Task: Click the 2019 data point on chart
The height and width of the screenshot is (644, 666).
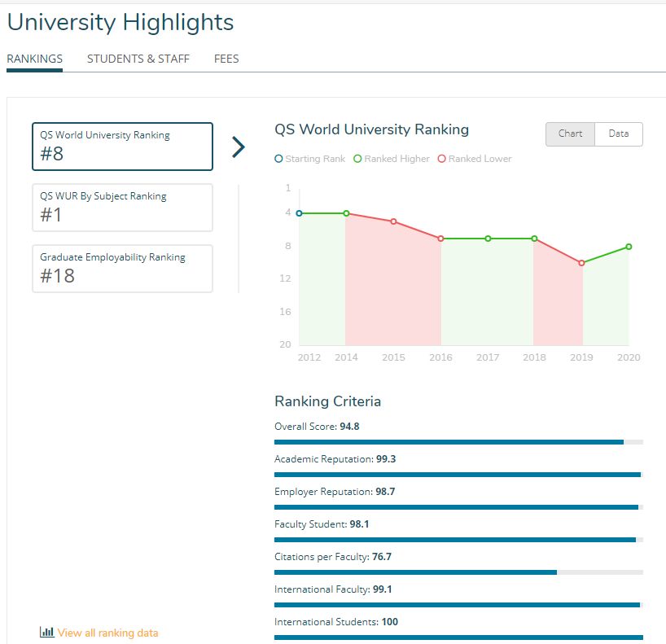Action: [x=581, y=263]
